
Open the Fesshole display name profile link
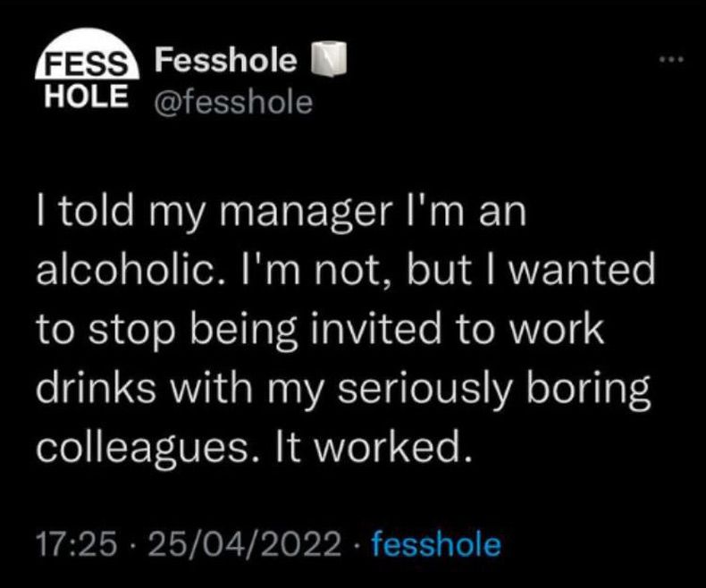[x=225, y=61]
